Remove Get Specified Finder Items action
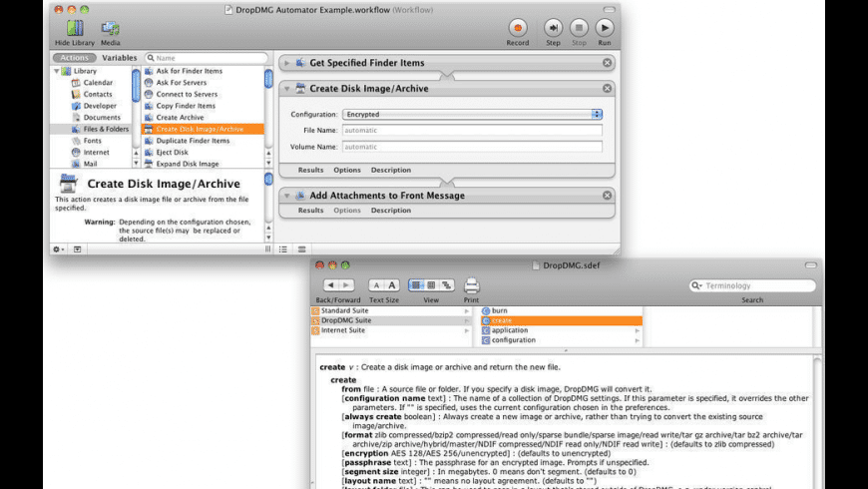The width and height of the screenshot is (868, 489). (608, 63)
